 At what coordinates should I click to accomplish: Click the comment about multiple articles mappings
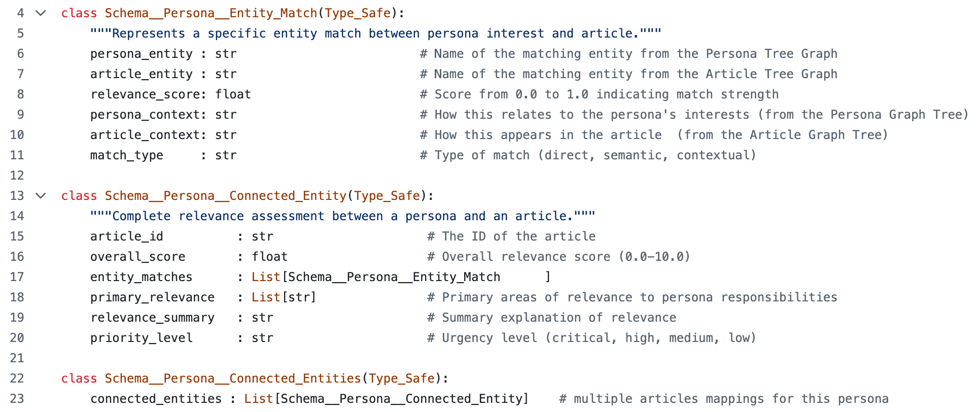pyautogui.click(x=724, y=399)
